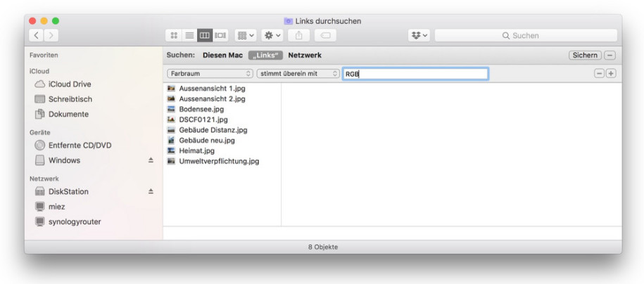
Task: Eject the Windows volume
Action: coord(151,160)
